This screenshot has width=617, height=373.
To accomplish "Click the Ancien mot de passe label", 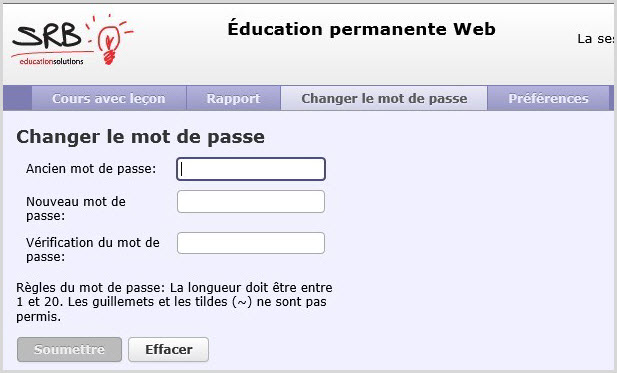I will click(91, 169).
